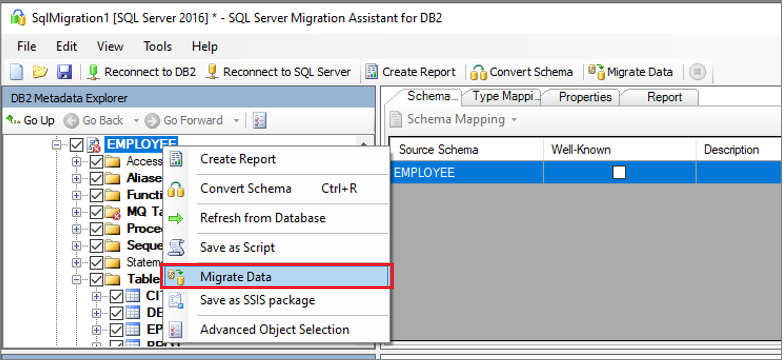Image resolution: width=784 pixels, height=361 pixels.
Task: Expand the Procedures folder node
Action: point(76,229)
